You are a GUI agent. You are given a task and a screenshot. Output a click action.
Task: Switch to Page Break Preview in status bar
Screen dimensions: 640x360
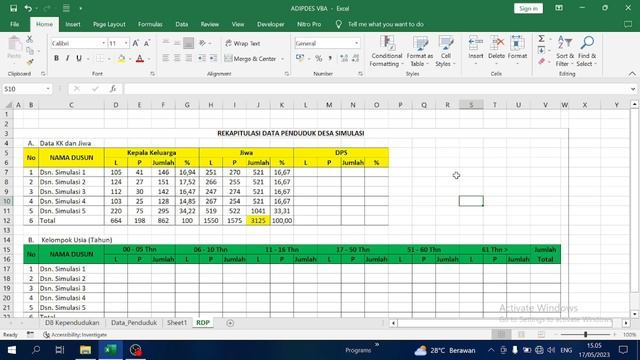(541, 335)
